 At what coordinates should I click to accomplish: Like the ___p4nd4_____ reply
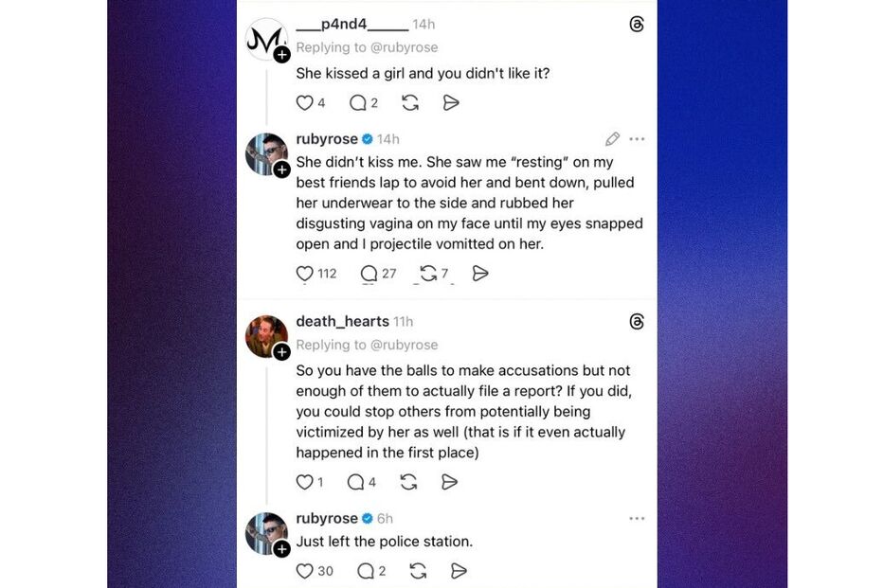click(x=304, y=103)
